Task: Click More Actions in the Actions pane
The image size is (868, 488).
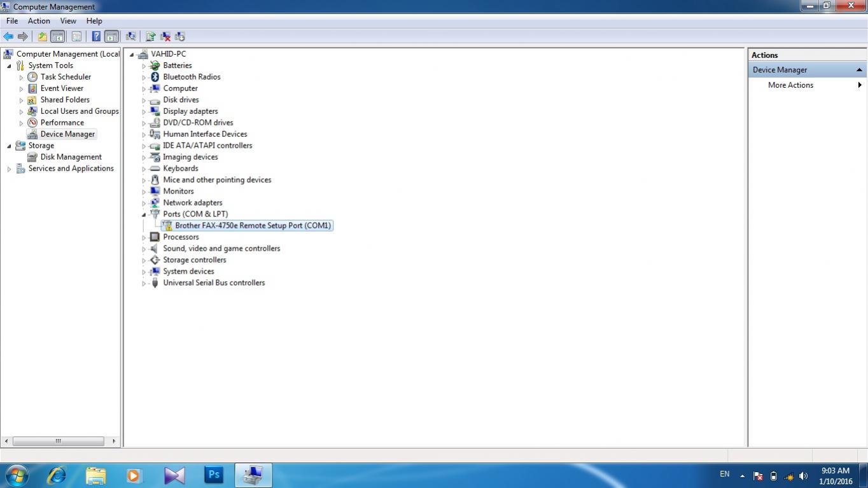Action: (790, 85)
